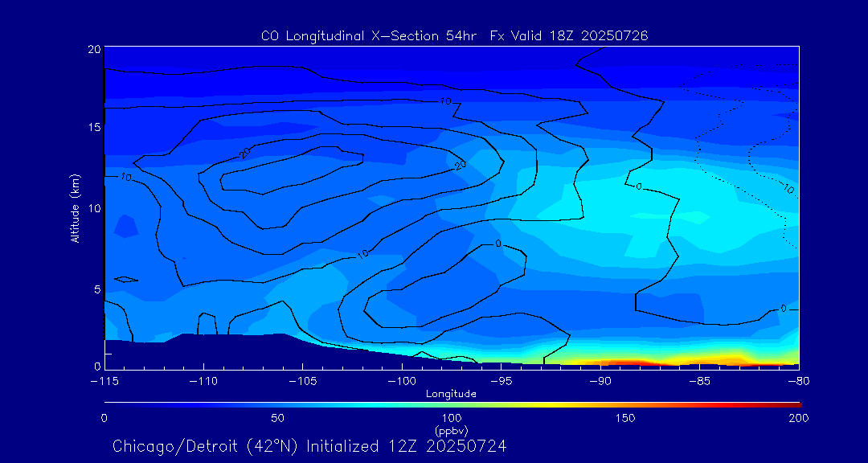This screenshot has width=868, height=463.
Task: Click the 5 km altitude tick label
Action: [96, 289]
